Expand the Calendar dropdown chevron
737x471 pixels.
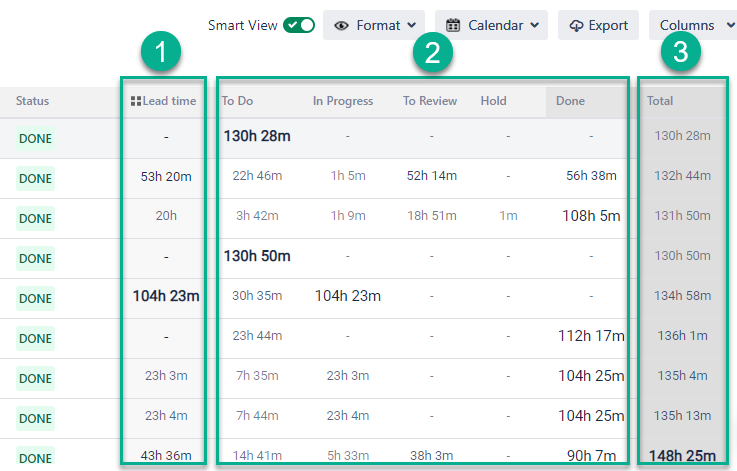(x=535, y=25)
